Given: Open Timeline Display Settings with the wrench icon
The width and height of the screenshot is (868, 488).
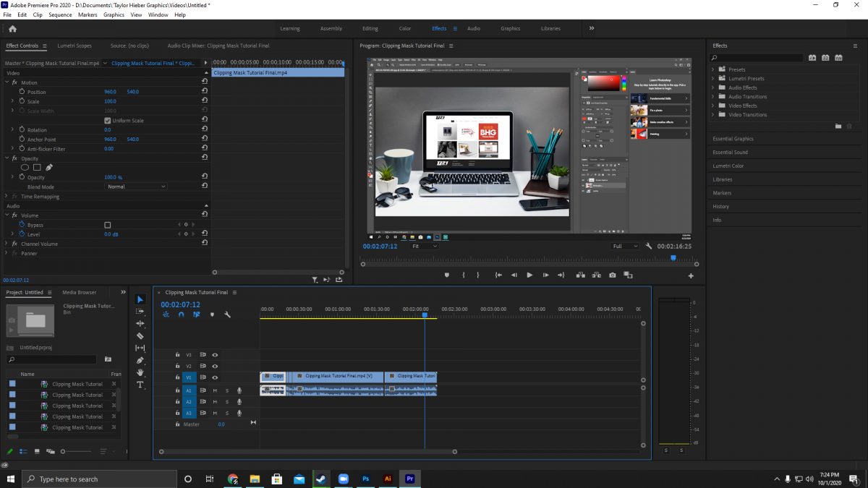Looking at the screenshot, I should 228,314.
